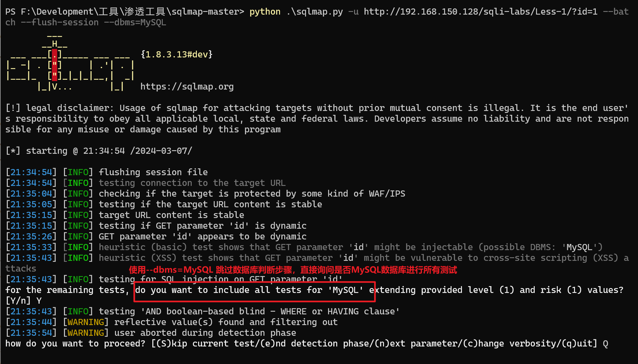Image resolution: width=638 pixels, height=364 pixels.
Task: Click the [Y/n] Y answer prompt
Action: point(23,301)
